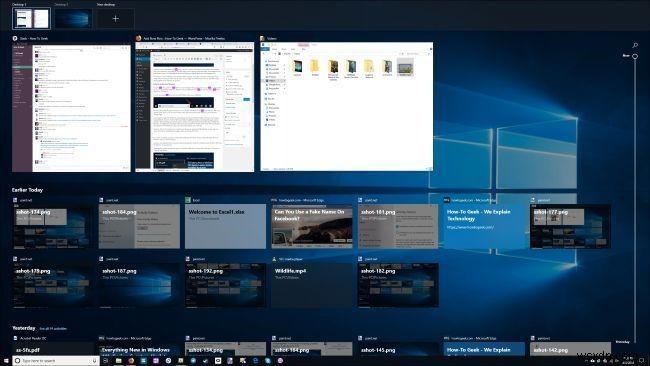Viewport: 650px width, 366px height.
Task: Open the sshot-177.png activity card
Action: (570, 226)
